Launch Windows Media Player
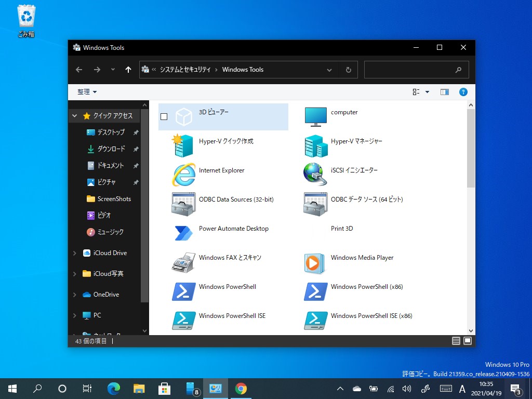532x399 pixels. click(362, 257)
